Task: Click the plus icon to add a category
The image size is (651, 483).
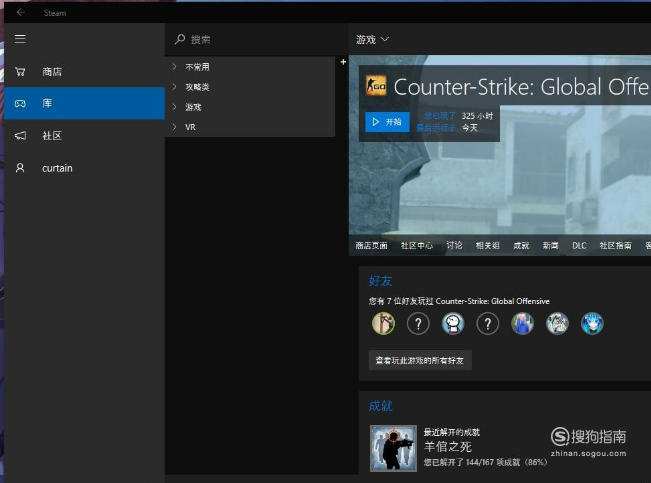Action: click(x=343, y=62)
